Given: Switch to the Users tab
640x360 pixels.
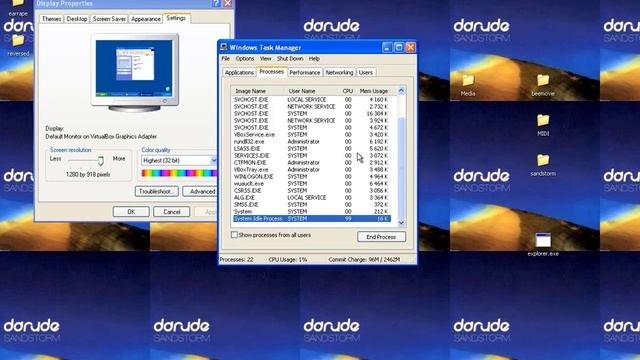Looking at the screenshot, I should coord(366,72).
